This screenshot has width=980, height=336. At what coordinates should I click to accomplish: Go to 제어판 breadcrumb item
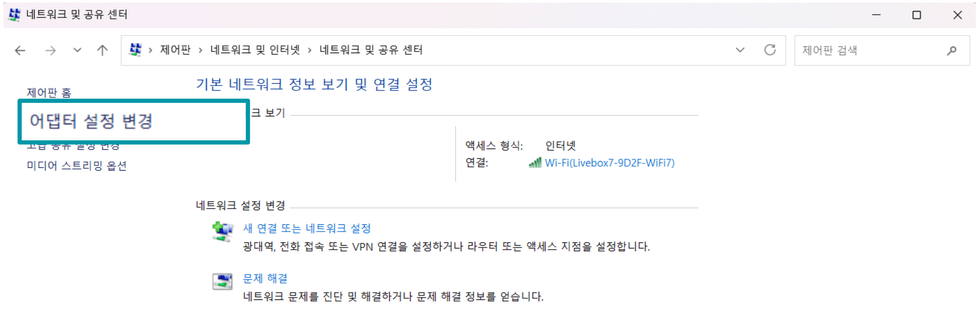click(x=175, y=50)
